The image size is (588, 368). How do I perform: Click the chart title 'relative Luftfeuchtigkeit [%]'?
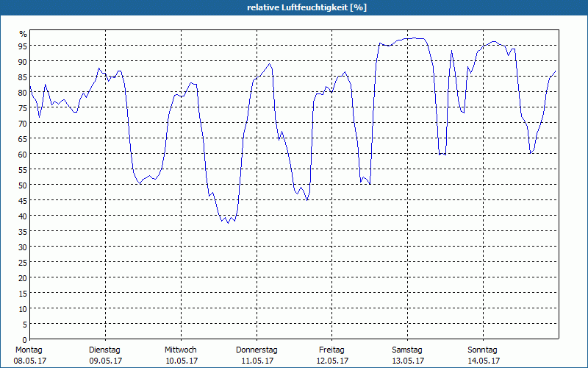tap(306, 7)
